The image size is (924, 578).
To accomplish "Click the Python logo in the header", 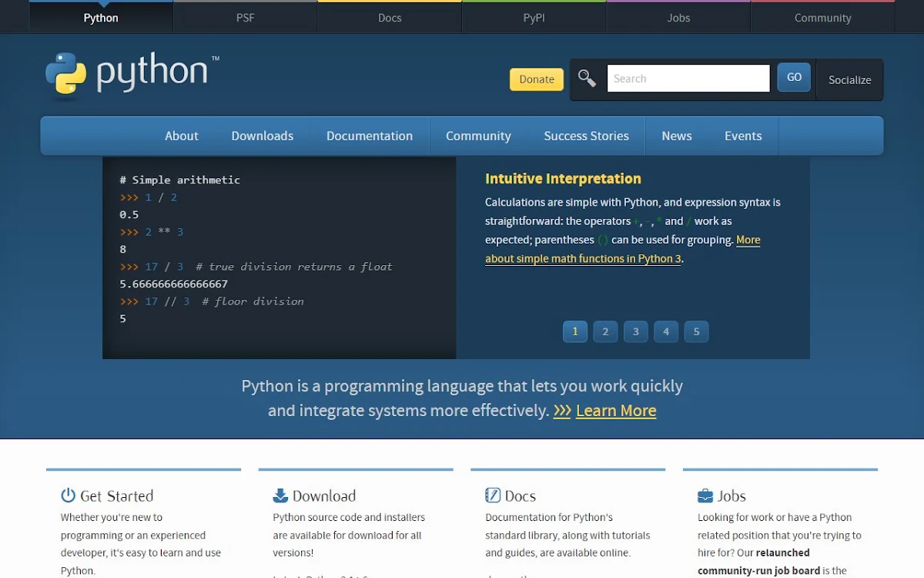I will coord(132,76).
